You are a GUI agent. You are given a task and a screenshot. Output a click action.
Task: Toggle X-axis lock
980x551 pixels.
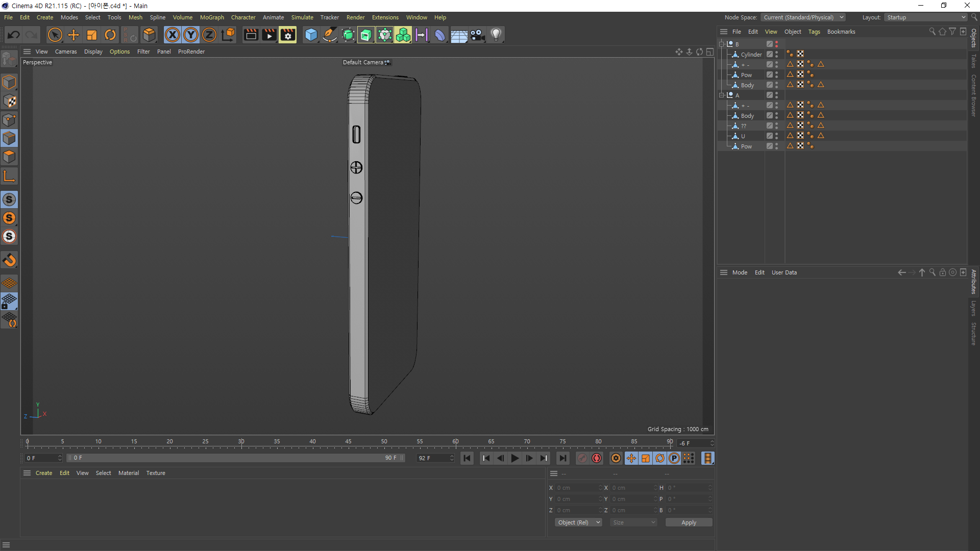pos(173,35)
